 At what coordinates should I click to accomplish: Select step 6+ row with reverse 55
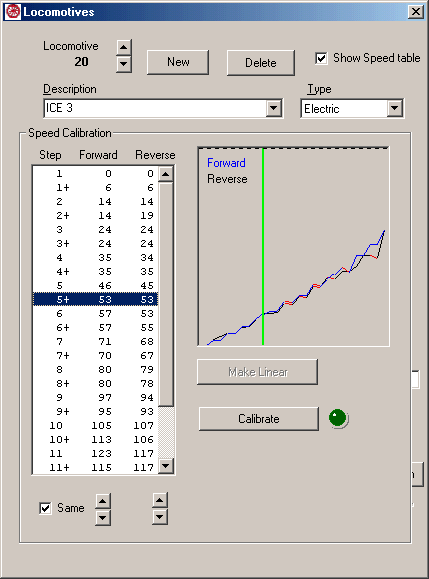95,328
